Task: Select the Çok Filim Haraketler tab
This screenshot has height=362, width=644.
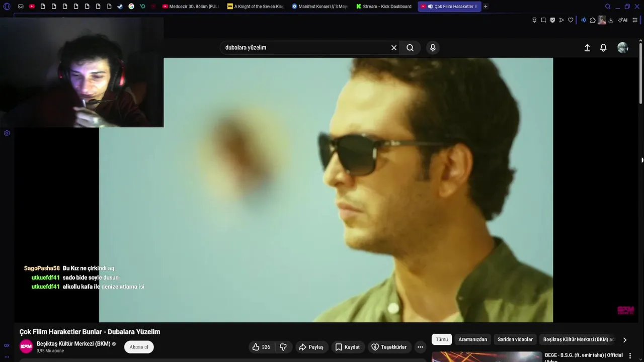Action: (x=449, y=7)
